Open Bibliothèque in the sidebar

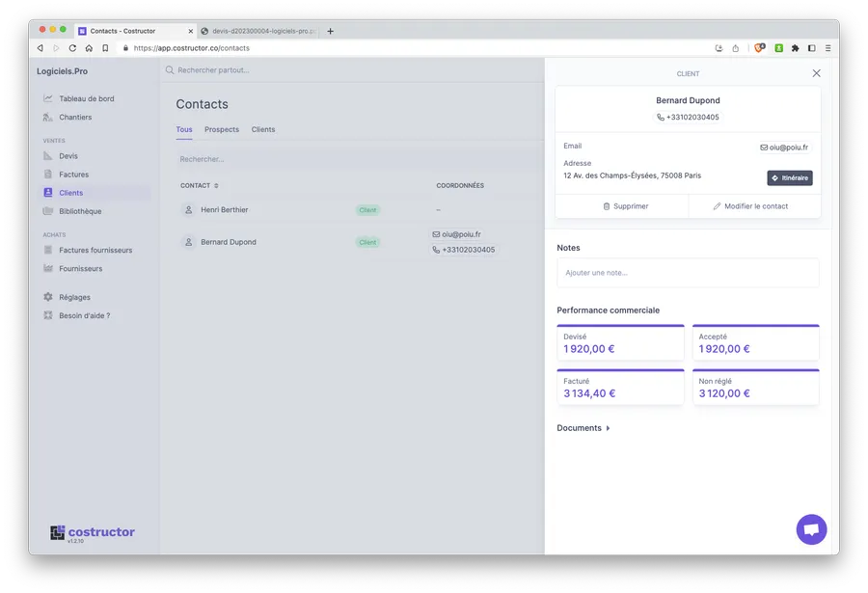[80, 211]
